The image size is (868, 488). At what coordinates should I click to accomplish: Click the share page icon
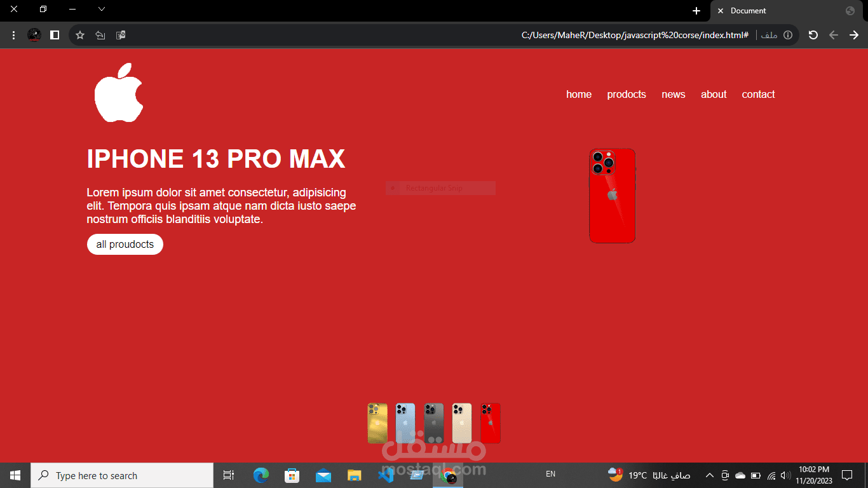(x=100, y=35)
